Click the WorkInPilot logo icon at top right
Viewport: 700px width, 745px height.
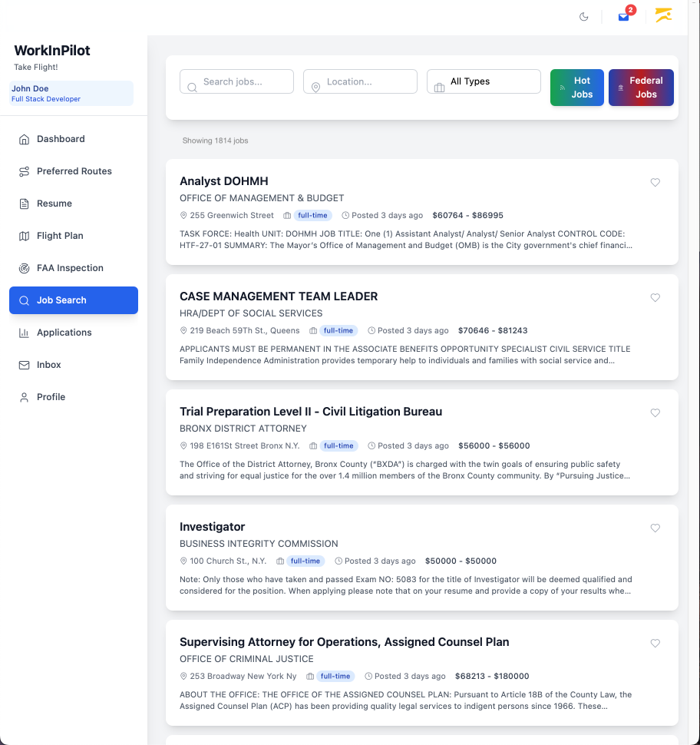point(663,15)
